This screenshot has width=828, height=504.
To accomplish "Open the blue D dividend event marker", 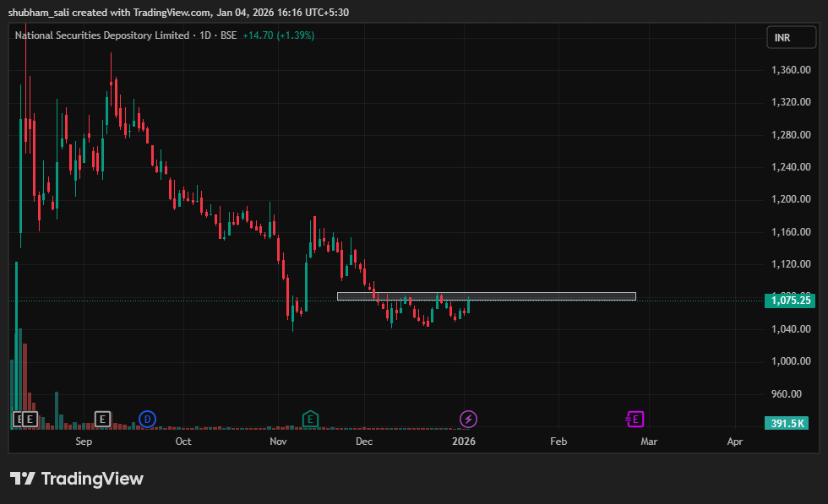I will pyautogui.click(x=147, y=420).
